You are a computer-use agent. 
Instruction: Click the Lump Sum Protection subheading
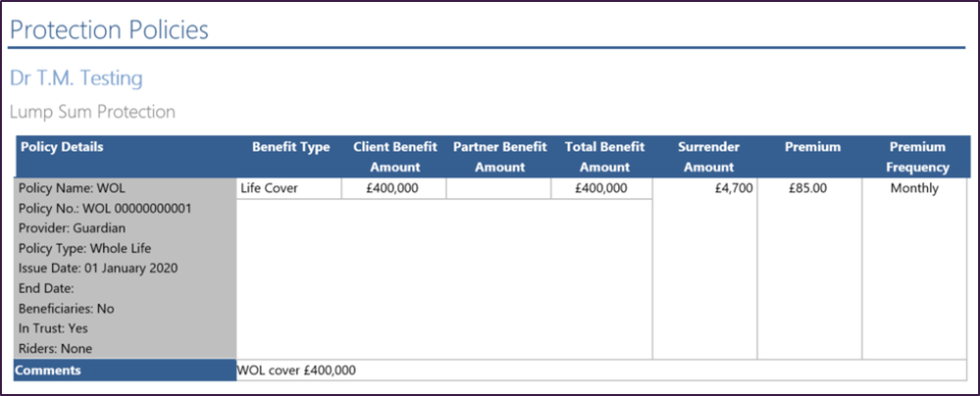click(92, 113)
